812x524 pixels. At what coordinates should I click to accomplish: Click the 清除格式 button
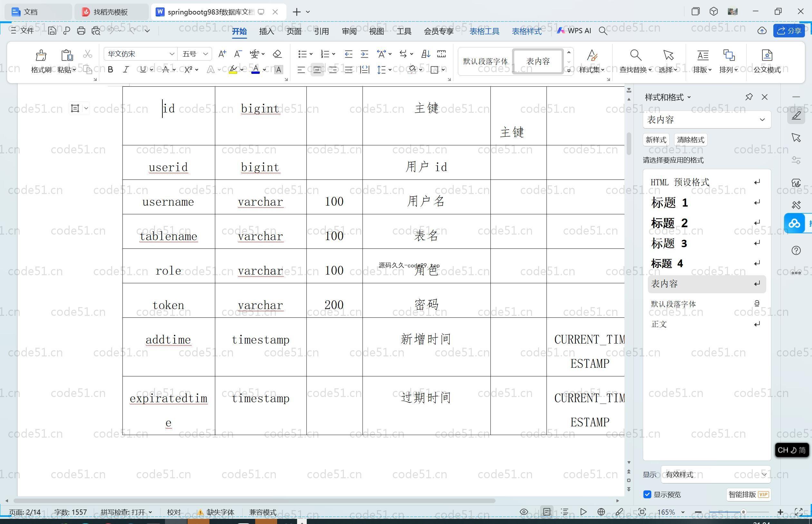pos(690,140)
